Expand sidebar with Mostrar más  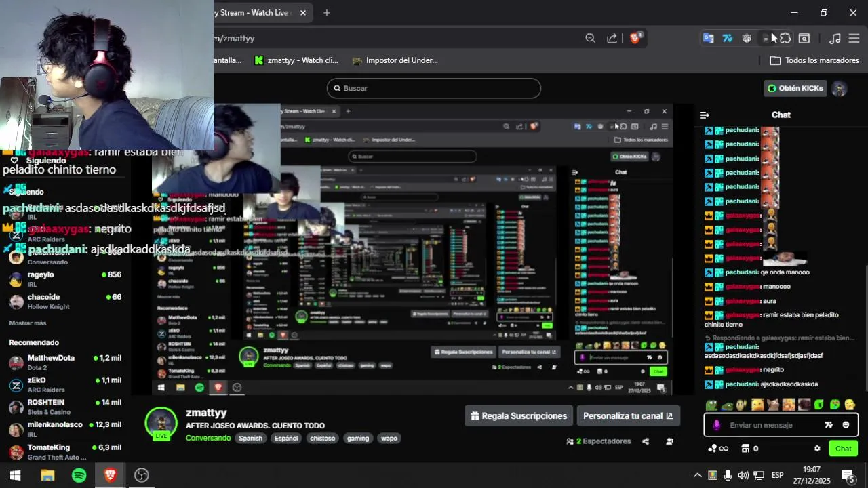pos(28,323)
